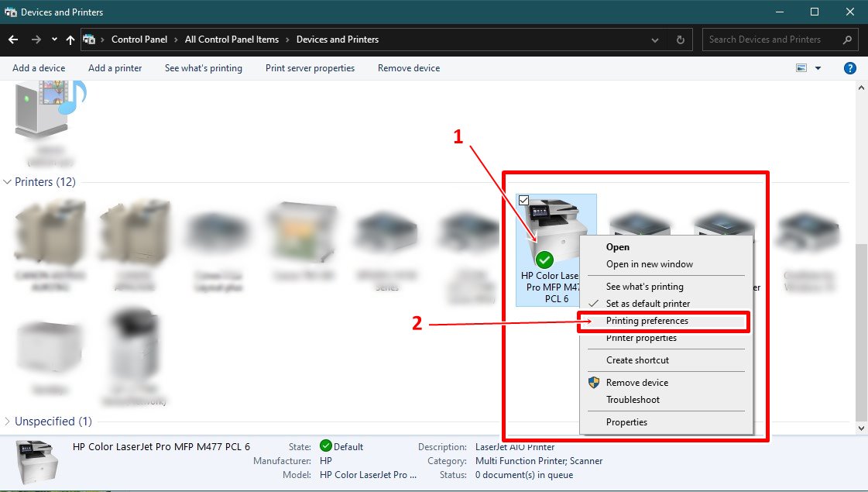The image size is (868, 492).
Task: Click the description 'LaserJet AIO Printer'
Action: [x=515, y=446]
